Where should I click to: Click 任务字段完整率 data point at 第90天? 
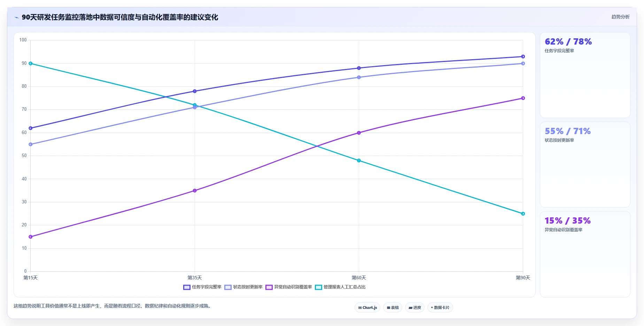click(523, 56)
